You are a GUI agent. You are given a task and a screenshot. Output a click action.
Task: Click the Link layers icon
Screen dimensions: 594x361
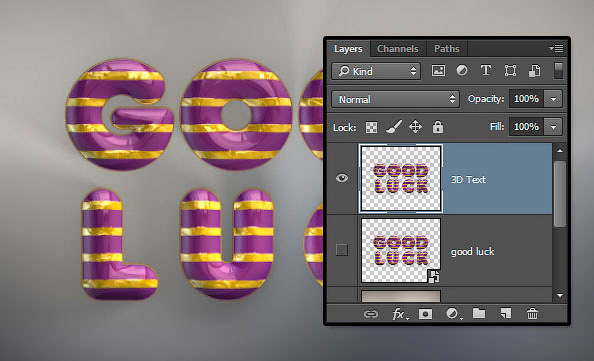pyautogui.click(x=370, y=314)
